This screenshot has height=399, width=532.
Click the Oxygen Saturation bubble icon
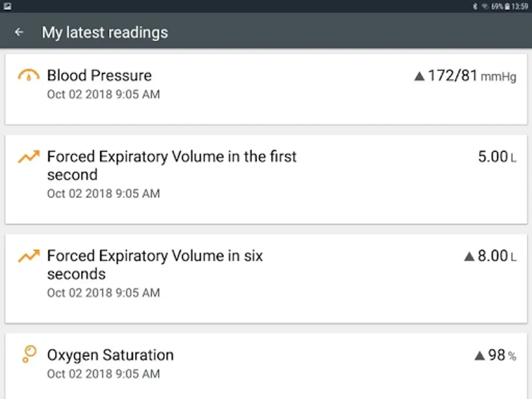[29, 355]
